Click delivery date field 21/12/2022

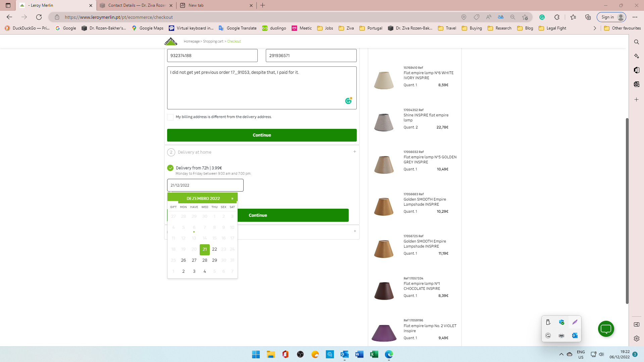pyautogui.click(x=205, y=185)
